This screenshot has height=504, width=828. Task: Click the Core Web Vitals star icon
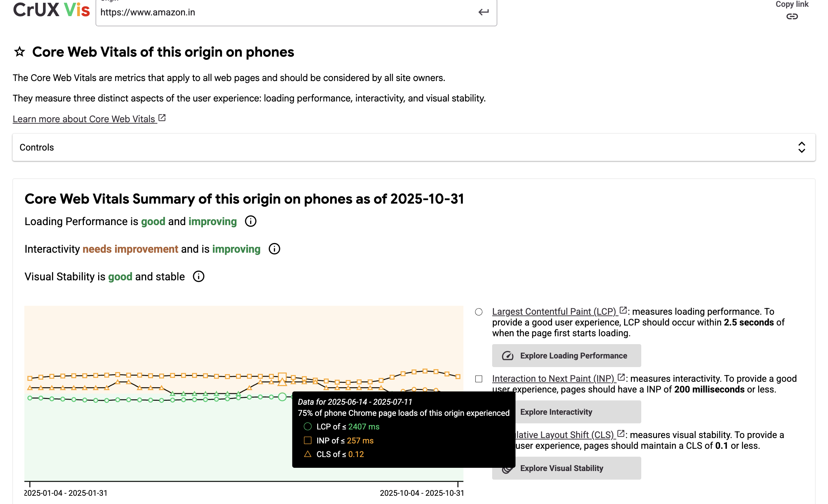coord(20,51)
